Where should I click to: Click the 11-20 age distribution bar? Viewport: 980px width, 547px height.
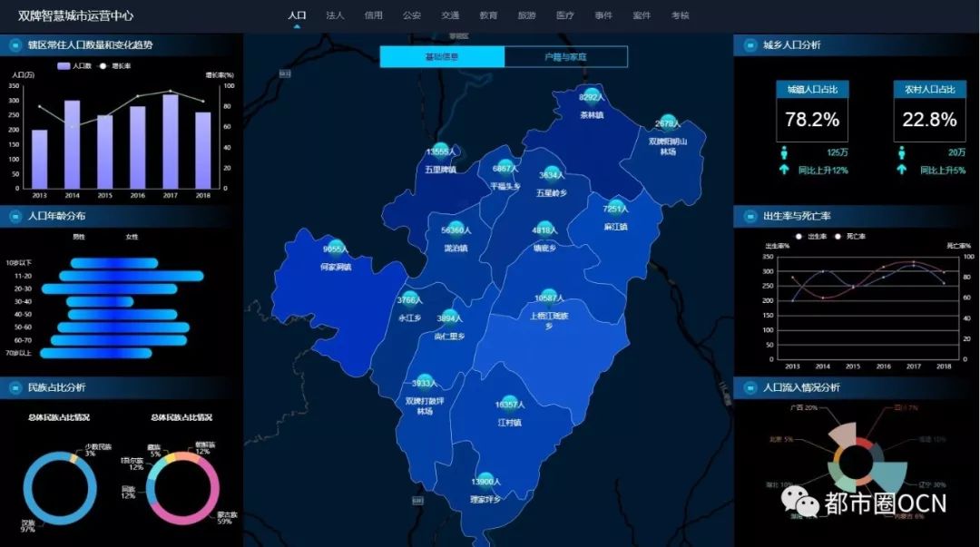point(132,276)
